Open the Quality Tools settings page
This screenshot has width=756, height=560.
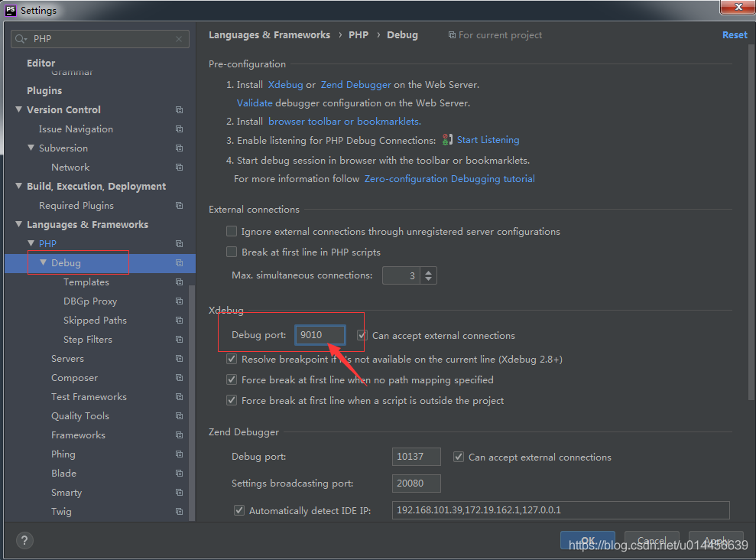tap(80, 416)
